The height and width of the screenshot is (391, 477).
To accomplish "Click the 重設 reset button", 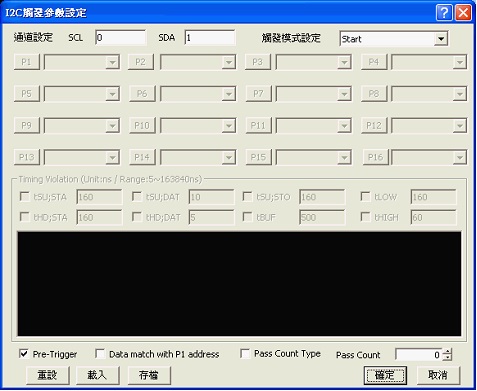I will (48, 375).
